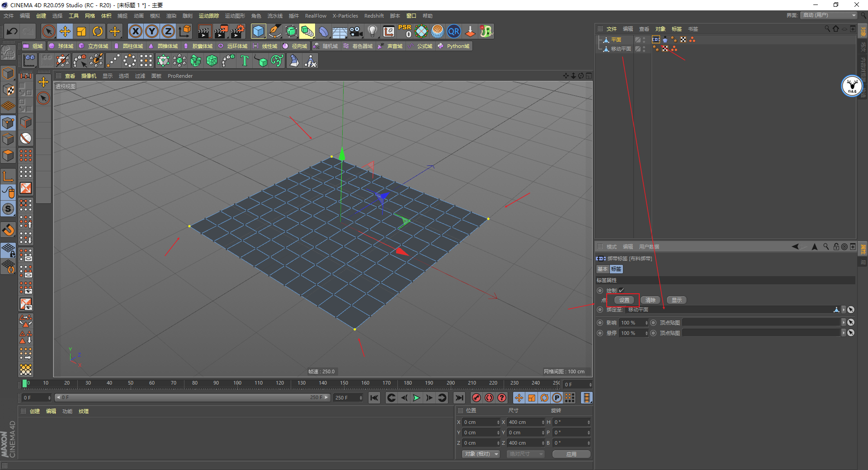Viewport: 868px width, 470px height.
Task: Click the Cube primitive icon
Action: click(258, 31)
